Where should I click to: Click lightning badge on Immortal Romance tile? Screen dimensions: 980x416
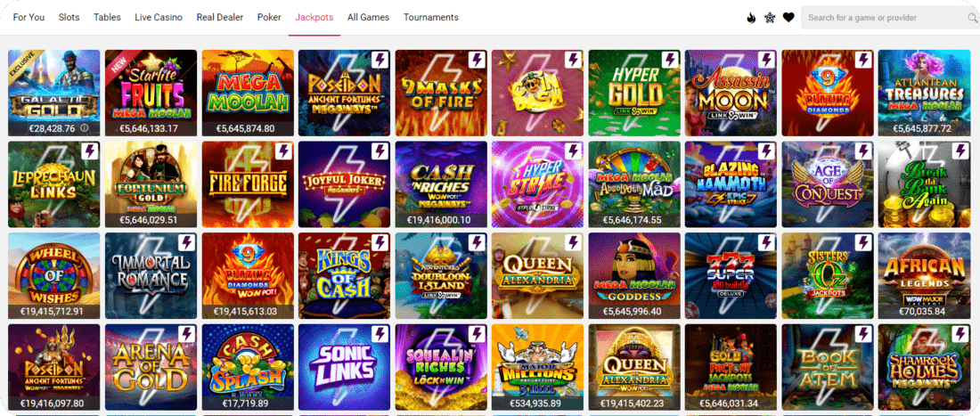187,242
